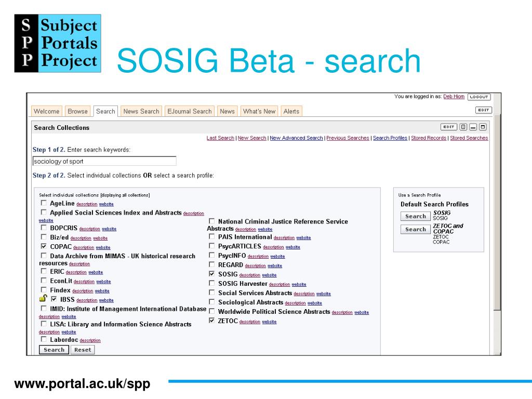Open the Browse tab
This screenshot has height=399, width=532.
pyautogui.click(x=77, y=111)
